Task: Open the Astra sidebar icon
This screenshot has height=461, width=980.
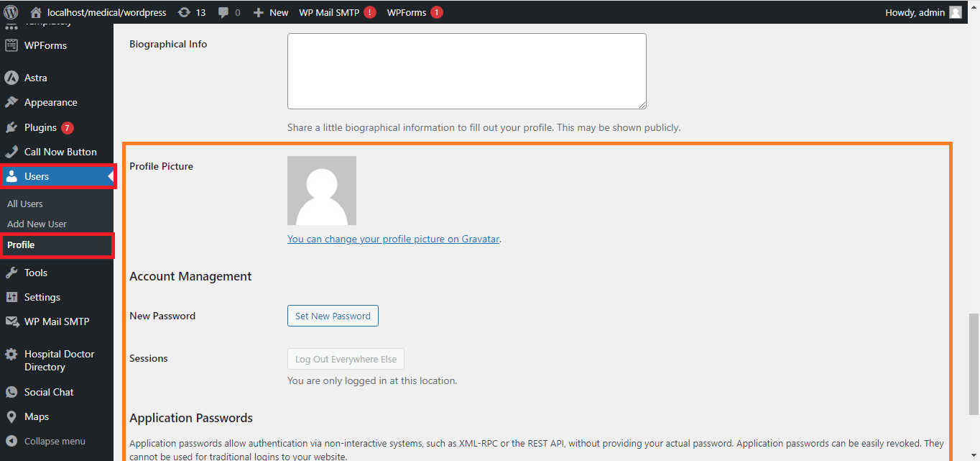Action: 11,78
